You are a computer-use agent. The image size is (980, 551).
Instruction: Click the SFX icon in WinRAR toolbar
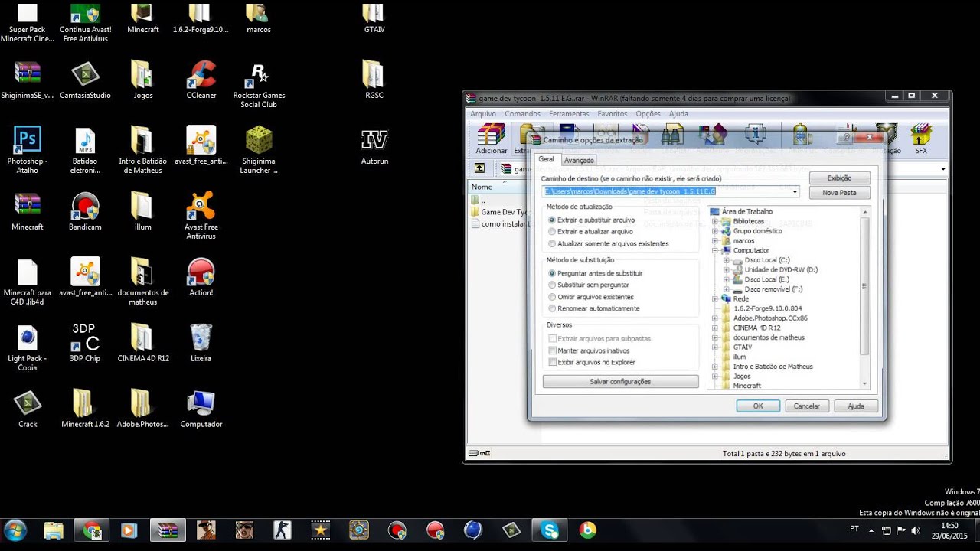click(x=920, y=139)
